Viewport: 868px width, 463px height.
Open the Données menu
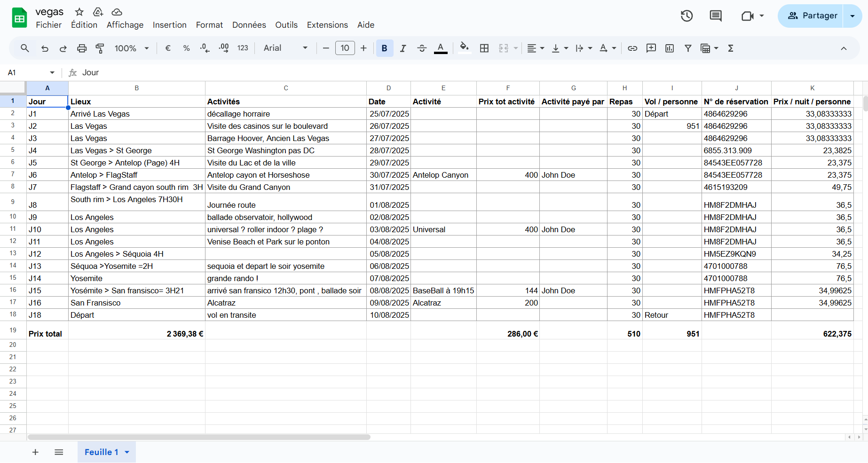pos(249,25)
